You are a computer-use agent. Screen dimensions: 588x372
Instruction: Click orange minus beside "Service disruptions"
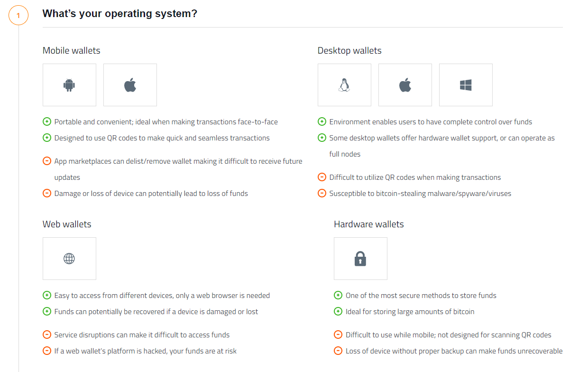(x=47, y=335)
